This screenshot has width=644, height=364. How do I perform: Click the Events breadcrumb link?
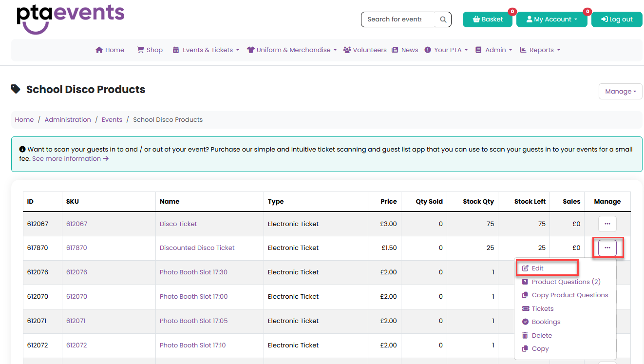[112, 119]
